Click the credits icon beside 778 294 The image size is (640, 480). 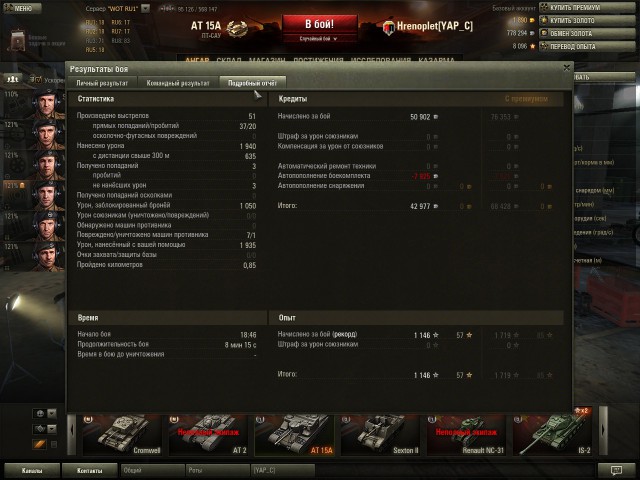(x=532, y=33)
